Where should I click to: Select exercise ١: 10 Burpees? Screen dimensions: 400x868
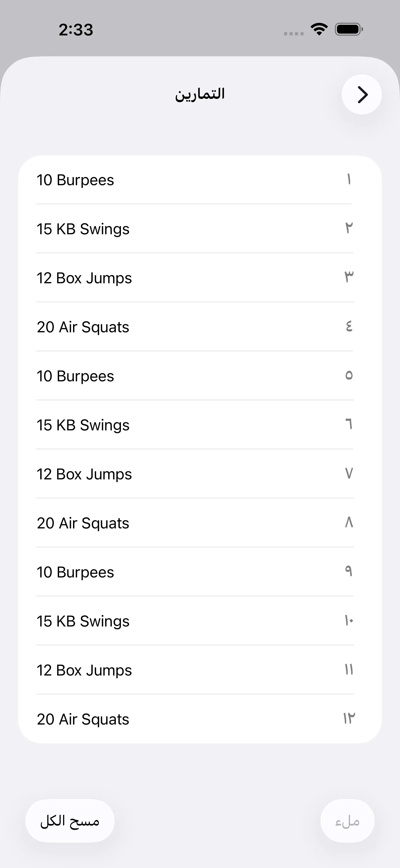tap(200, 180)
